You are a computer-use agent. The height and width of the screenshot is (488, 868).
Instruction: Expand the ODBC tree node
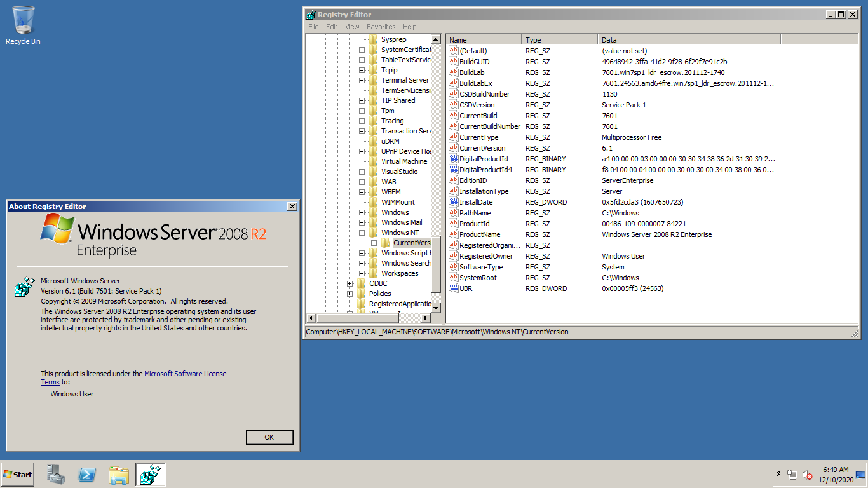click(350, 283)
